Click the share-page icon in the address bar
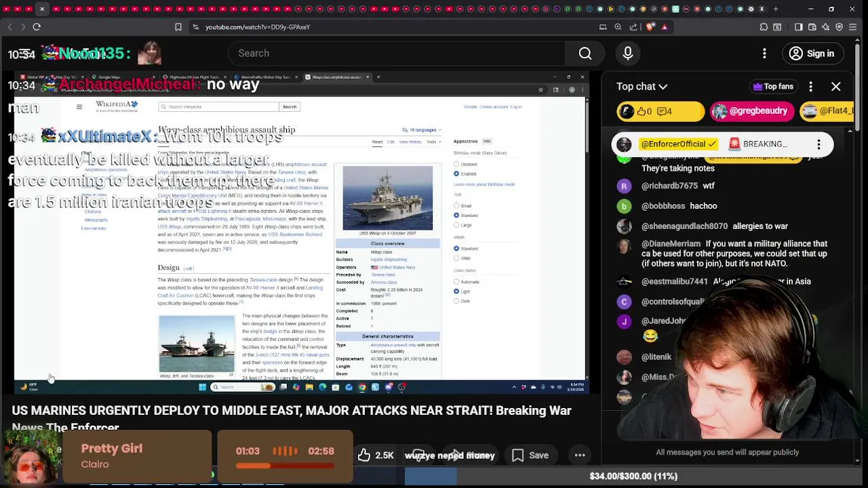Image resolution: width=868 pixels, height=488 pixels. click(633, 27)
